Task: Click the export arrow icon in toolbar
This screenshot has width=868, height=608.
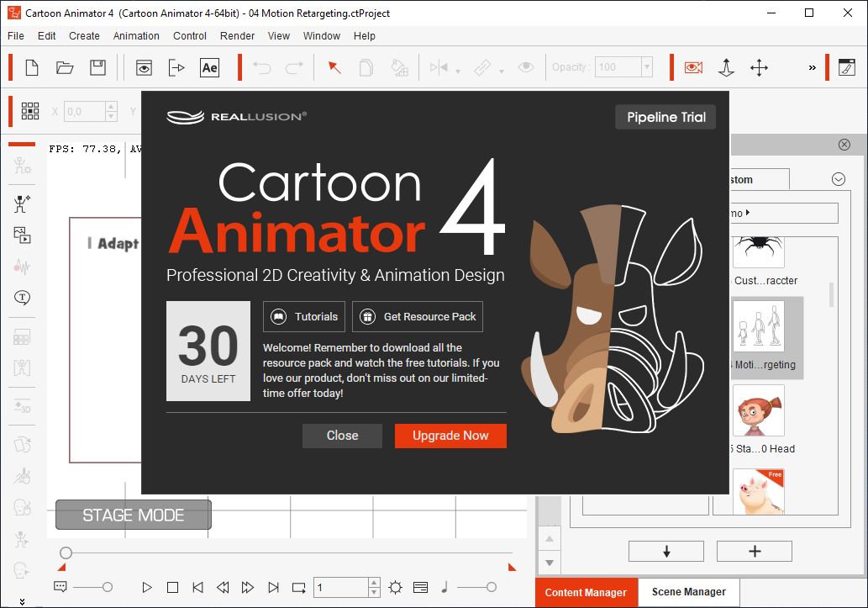Action: tap(176, 67)
